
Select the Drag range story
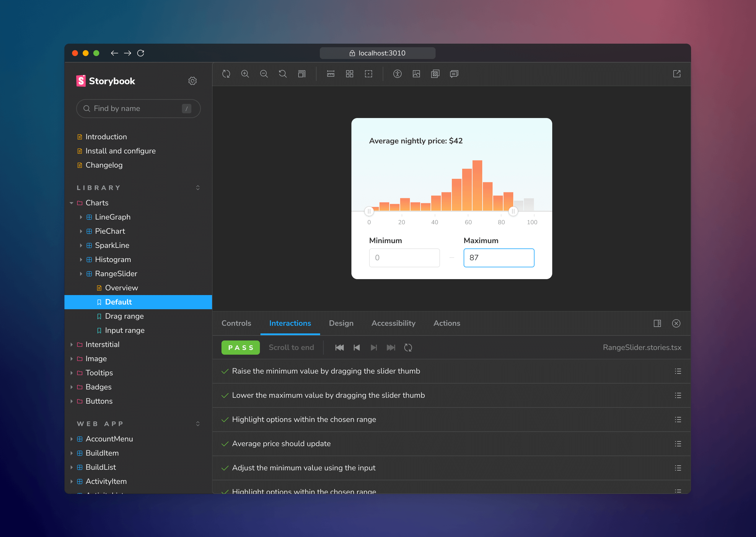[124, 316]
